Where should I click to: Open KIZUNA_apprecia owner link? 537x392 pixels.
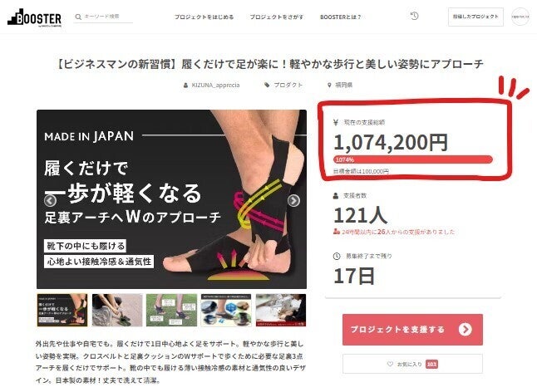tap(215, 85)
